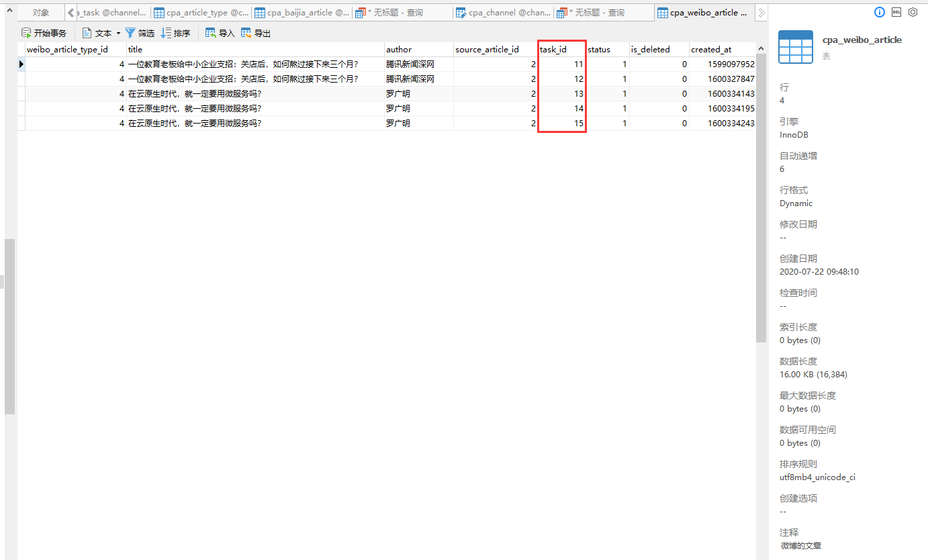
Task: Select the task_id cell with value 13
Action: point(562,94)
